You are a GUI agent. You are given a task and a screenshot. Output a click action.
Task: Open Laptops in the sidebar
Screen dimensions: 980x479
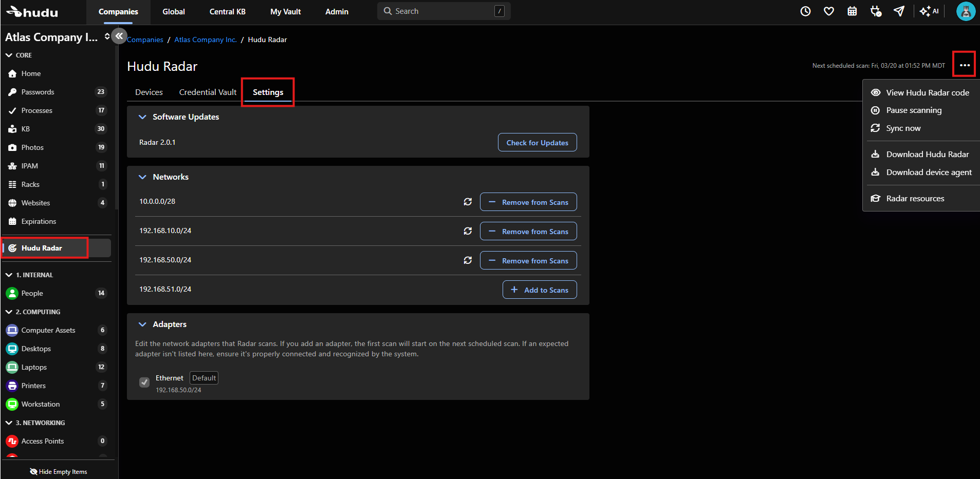pyautogui.click(x=57, y=367)
